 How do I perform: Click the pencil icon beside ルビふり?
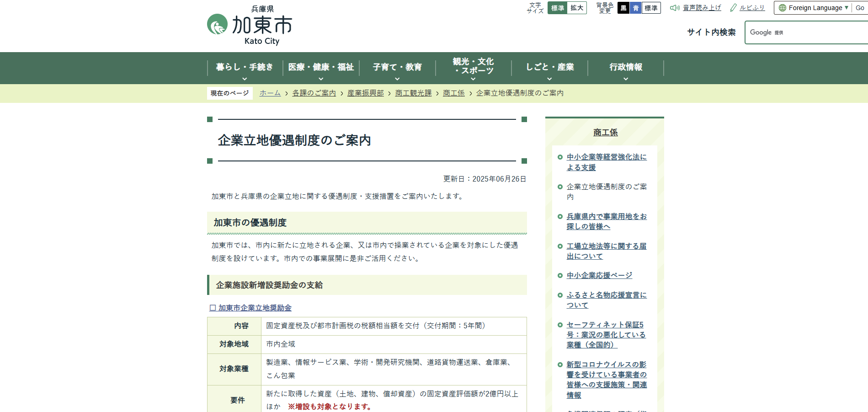point(734,8)
